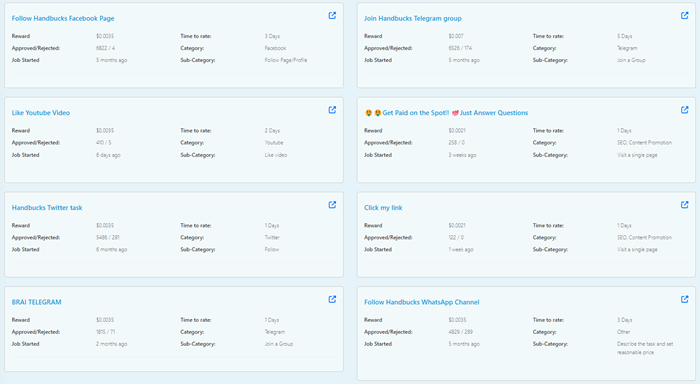Click '1815 / 71' approved count in BRAI TELEGRAM card
Screen dimensions: 700x384
tap(105, 332)
